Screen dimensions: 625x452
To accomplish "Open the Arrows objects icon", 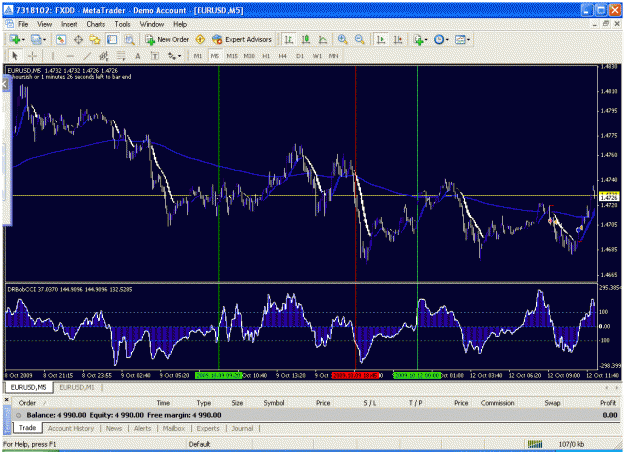I will [172, 56].
